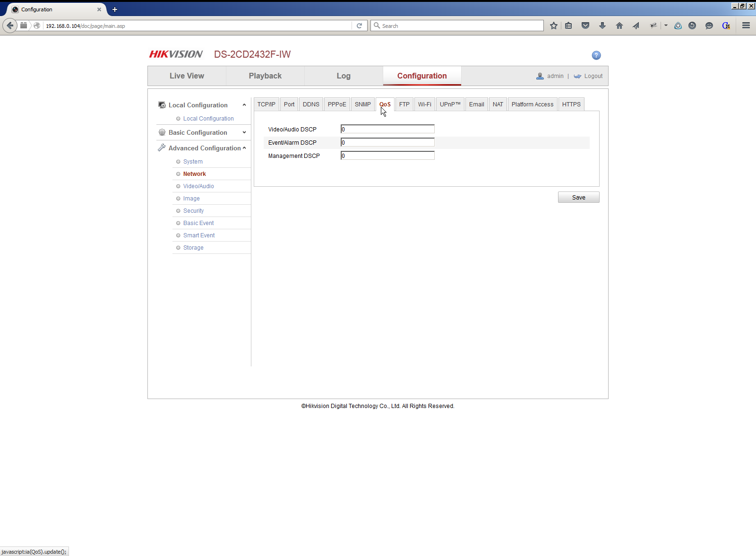756x556 pixels.
Task: Go to browser home page icon
Action: 619,26
